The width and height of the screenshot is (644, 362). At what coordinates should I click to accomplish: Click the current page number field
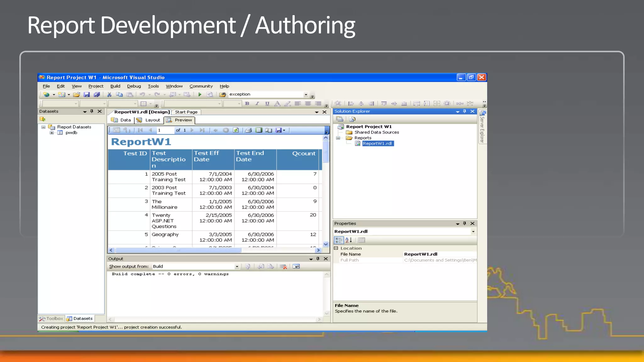(165, 130)
